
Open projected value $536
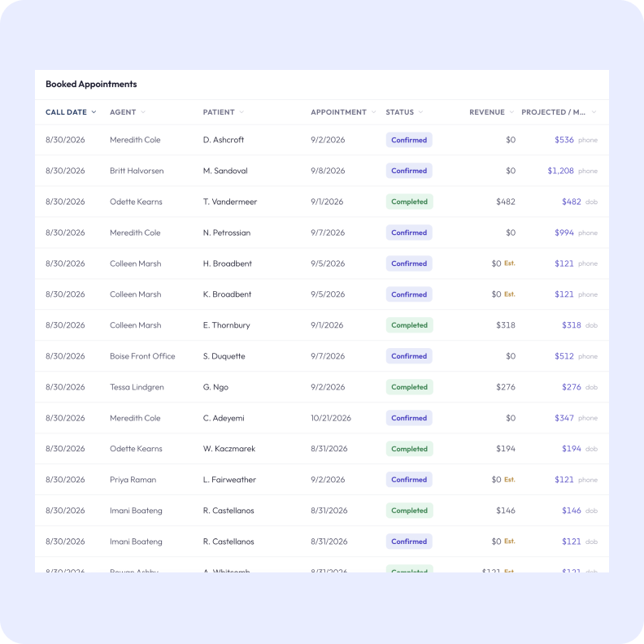[x=564, y=140]
